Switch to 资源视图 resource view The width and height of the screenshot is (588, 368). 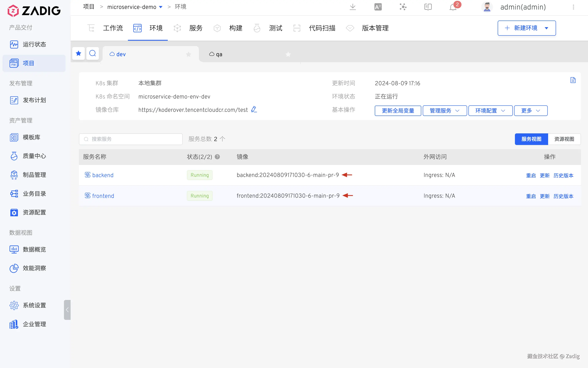(564, 139)
